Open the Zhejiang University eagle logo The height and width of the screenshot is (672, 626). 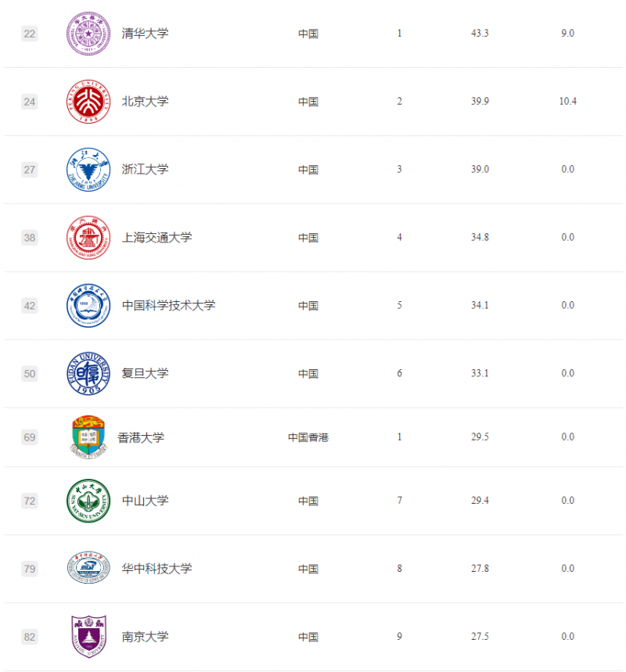(x=88, y=170)
